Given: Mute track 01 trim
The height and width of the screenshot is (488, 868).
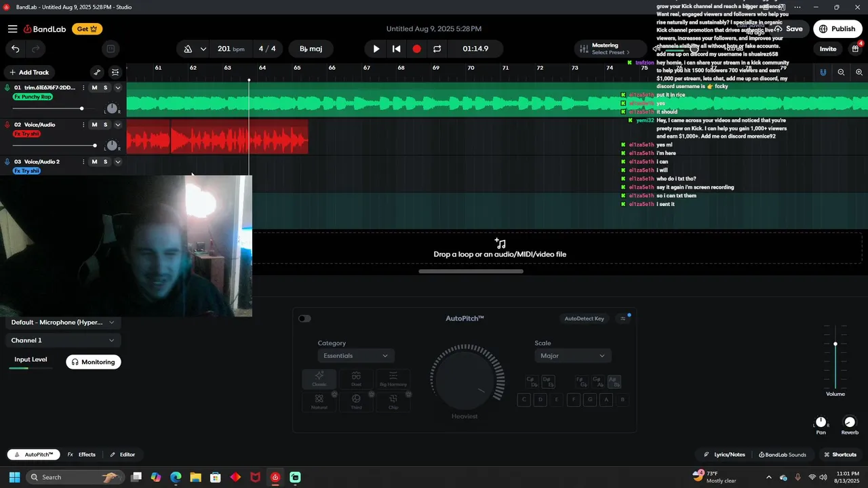Looking at the screenshot, I should tap(94, 87).
